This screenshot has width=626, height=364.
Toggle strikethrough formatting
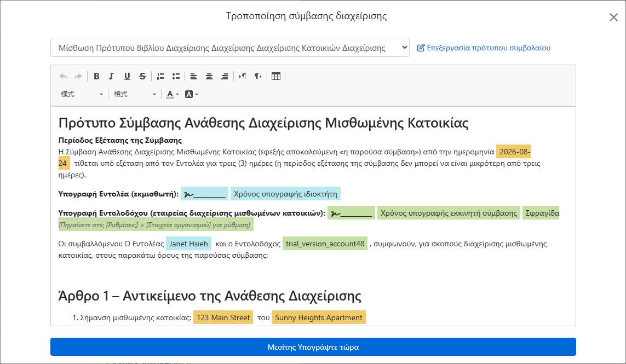pos(142,76)
